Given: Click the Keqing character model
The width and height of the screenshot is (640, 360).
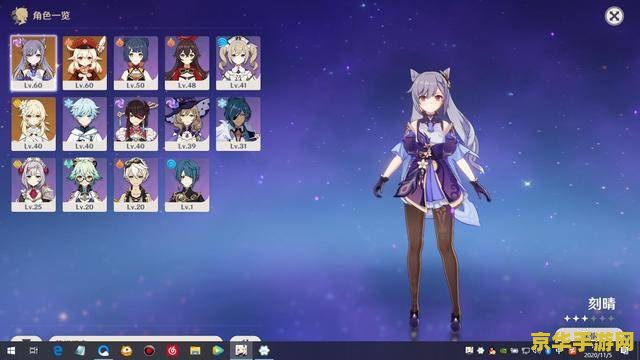Looking at the screenshot, I should pos(433,200).
